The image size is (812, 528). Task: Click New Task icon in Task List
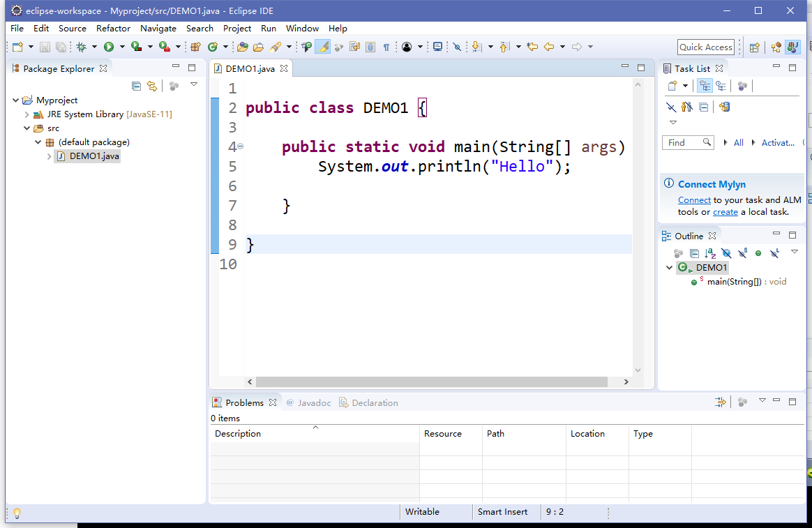672,86
